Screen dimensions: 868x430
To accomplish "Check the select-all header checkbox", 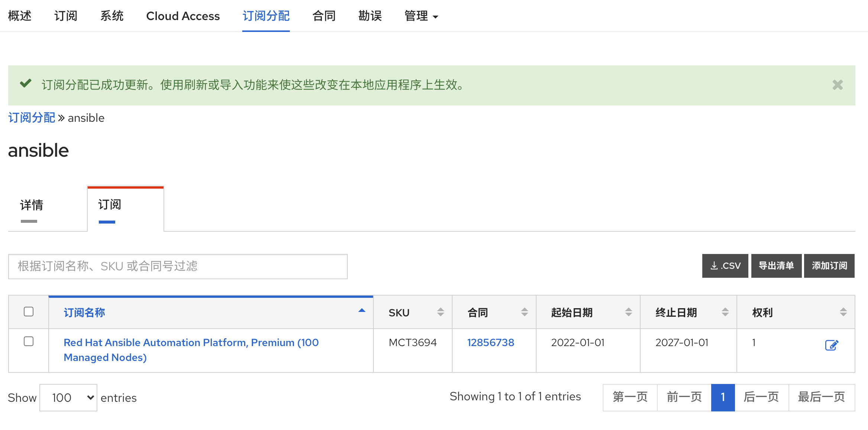I will [29, 312].
